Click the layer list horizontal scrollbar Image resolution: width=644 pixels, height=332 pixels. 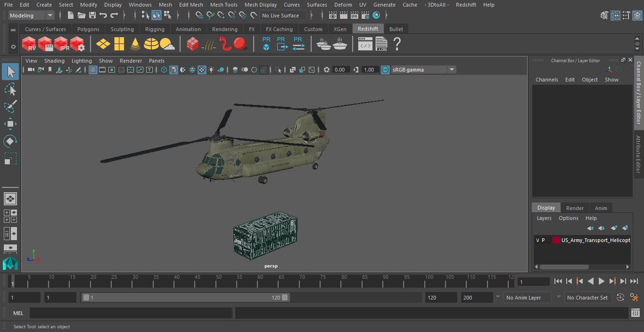coord(564,267)
